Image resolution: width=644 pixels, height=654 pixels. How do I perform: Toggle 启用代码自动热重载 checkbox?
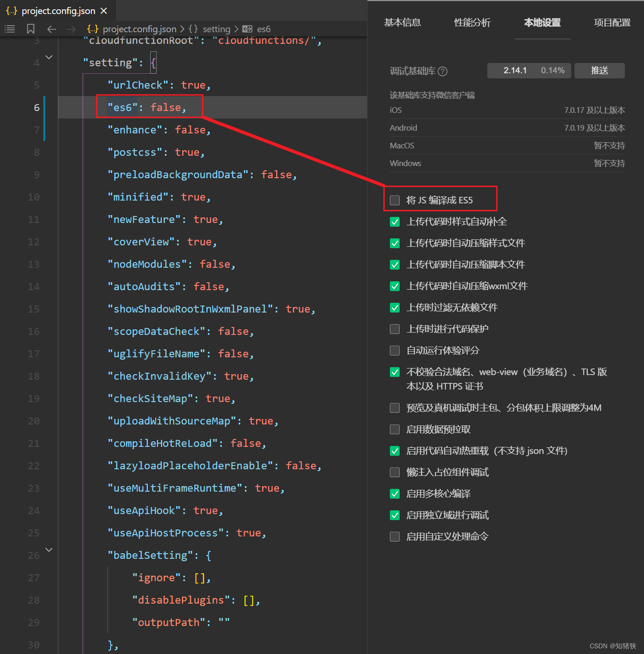coord(395,451)
